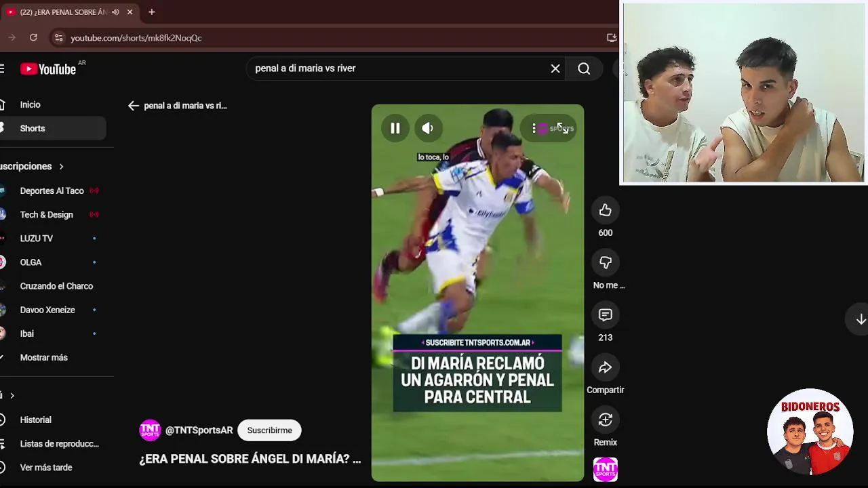Pause the Shorts video

point(395,128)
